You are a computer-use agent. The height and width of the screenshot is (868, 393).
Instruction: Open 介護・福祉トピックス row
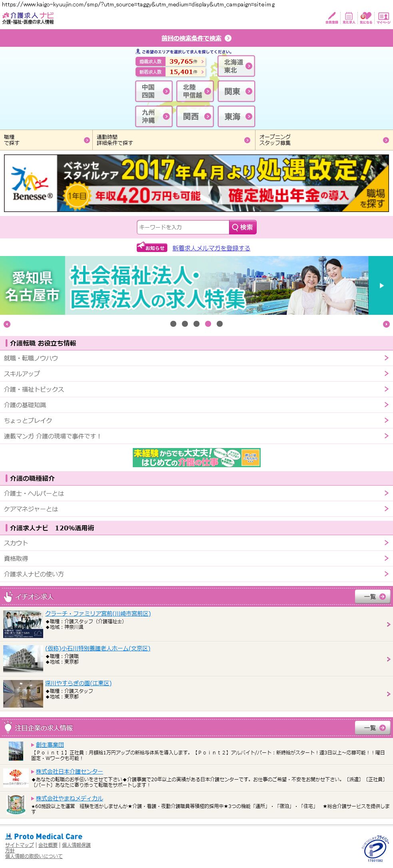196,389
